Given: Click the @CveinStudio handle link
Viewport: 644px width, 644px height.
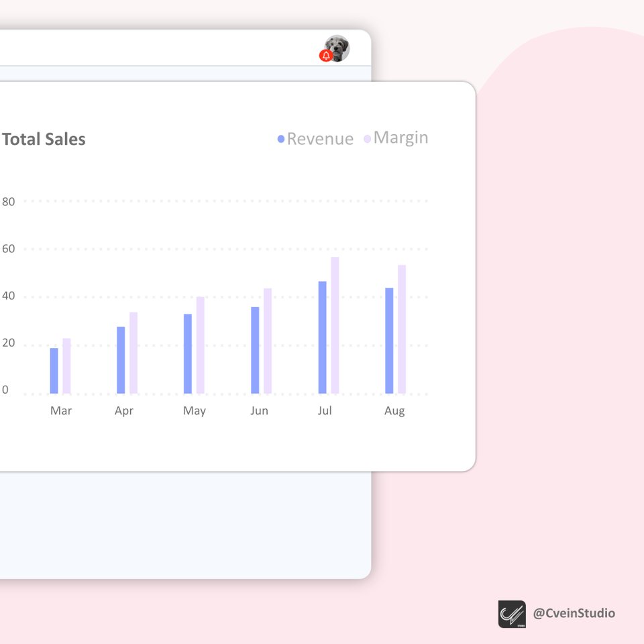Looking at the screenshot, I should pyautogui.click(x=574, y=613).
